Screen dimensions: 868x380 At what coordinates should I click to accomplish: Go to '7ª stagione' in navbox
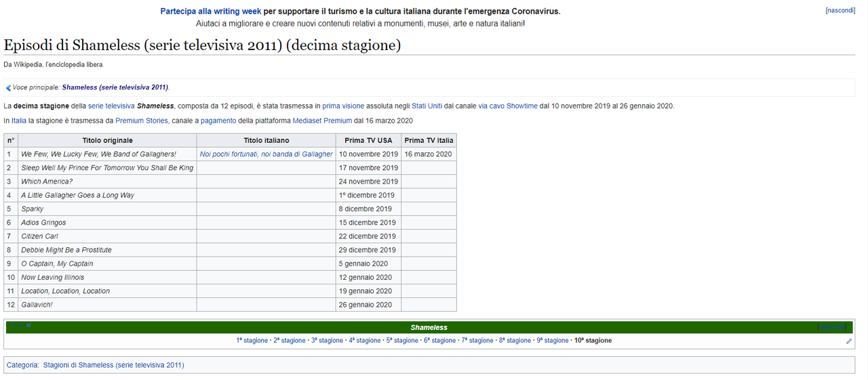click(x=477, y=341)
